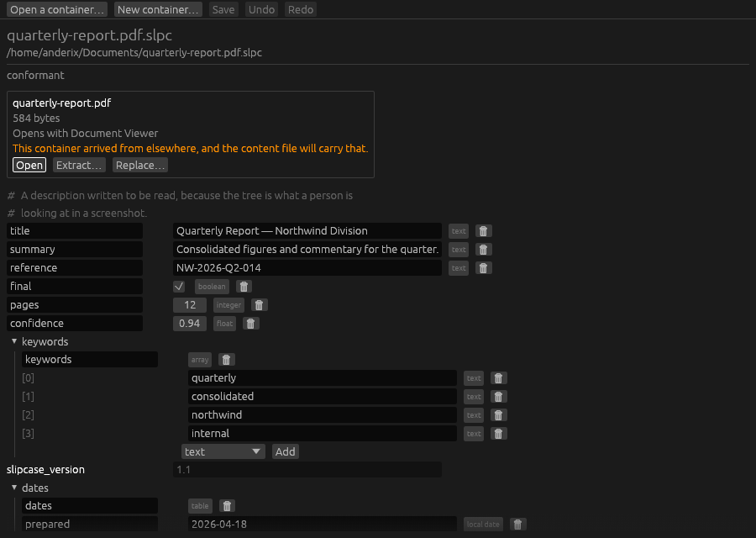
Task: Remove the reference entry using its trash icon
Action: (483, 268)
